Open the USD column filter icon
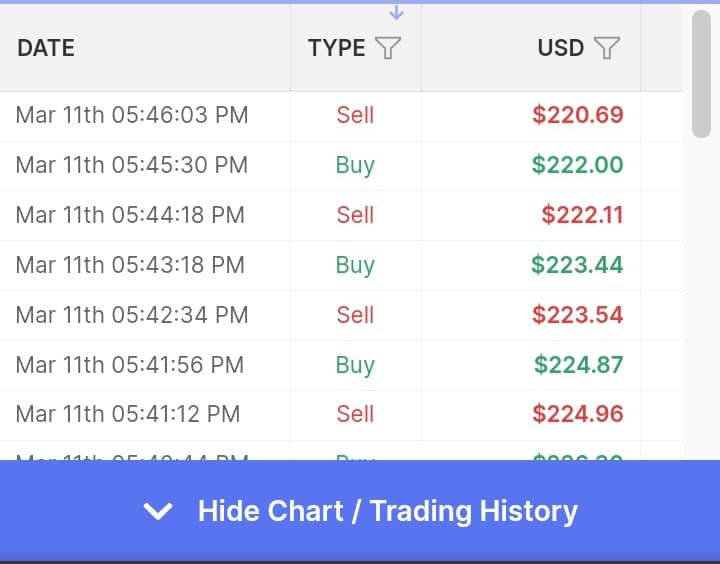Image resolution: width=720 pixels, height=564 pixels. (607, 48)
